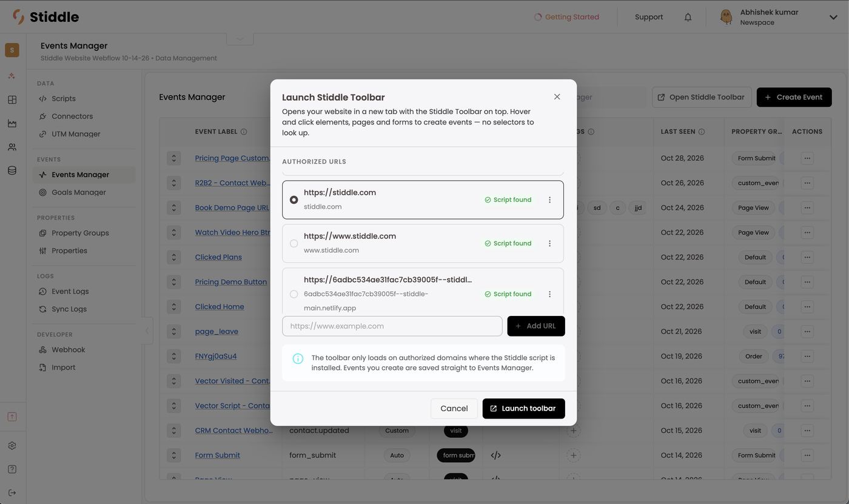
Task: Click reorder arrows on Form Submit row
Action: click(x=174, y=455)
